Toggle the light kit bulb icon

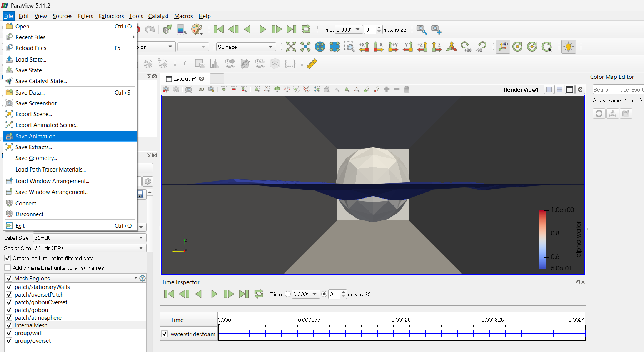pos(568,47)
